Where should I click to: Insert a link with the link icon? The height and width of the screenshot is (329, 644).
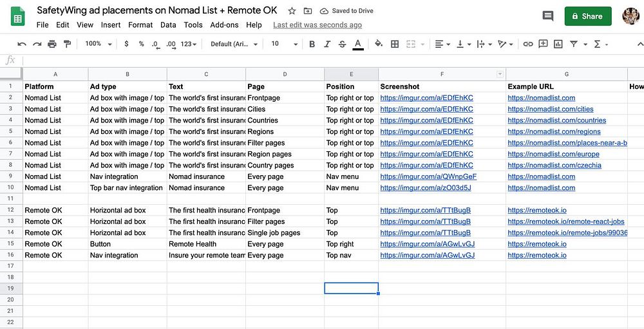528,44
